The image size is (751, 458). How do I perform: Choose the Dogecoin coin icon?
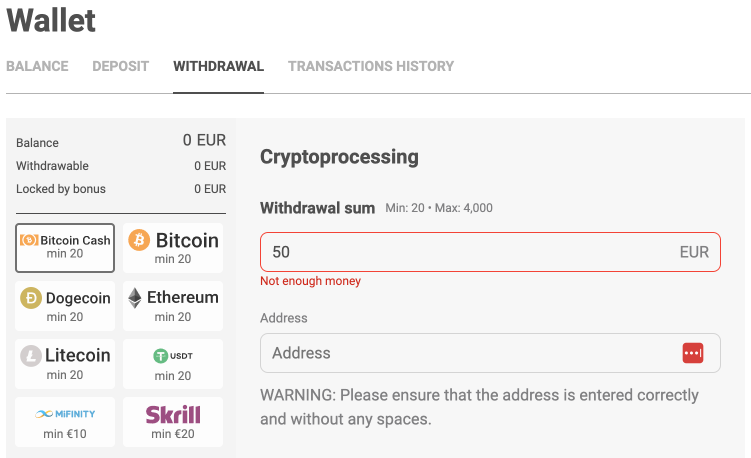(31, 298)
